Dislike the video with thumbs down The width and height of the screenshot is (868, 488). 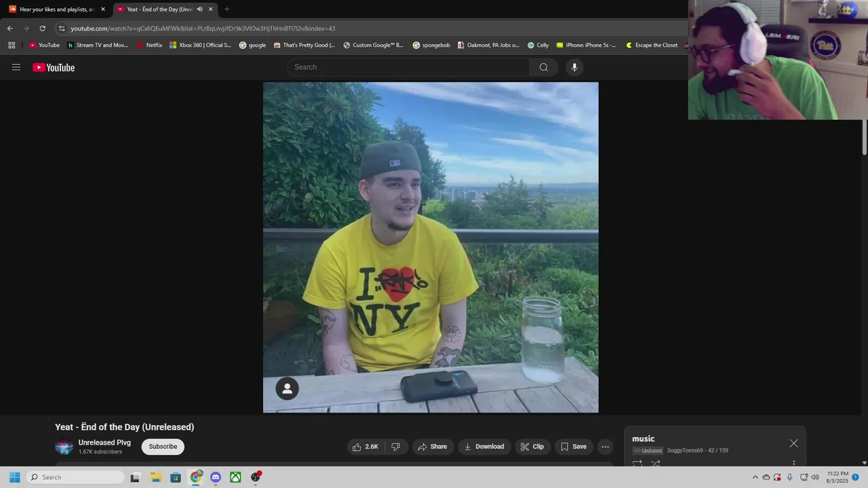point(395,447)
